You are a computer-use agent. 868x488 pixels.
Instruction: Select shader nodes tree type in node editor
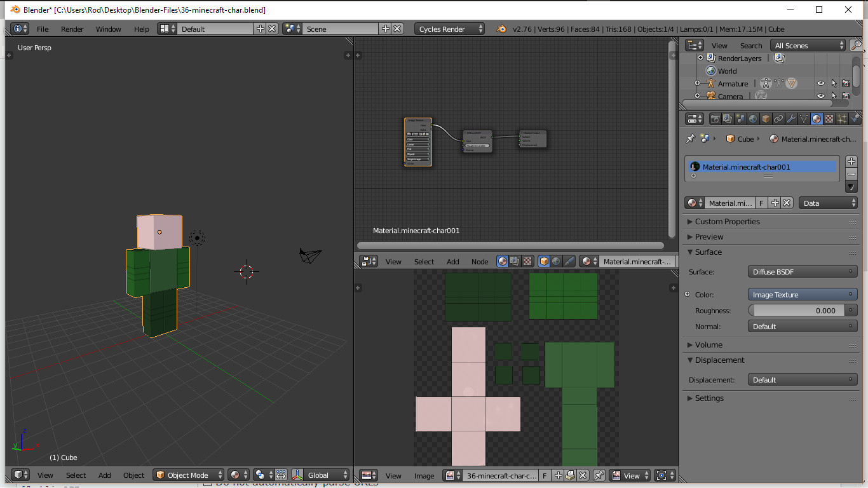pos(503,261)
